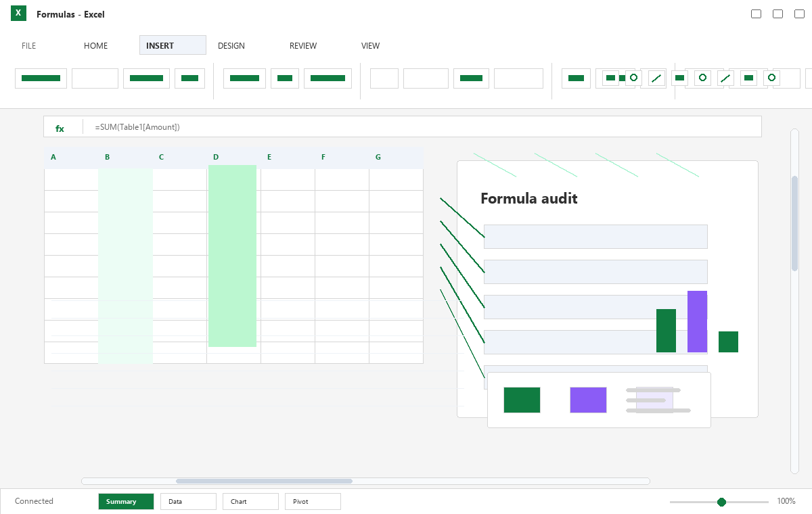Click the last circle icon in the ribbon

point(772,78)
